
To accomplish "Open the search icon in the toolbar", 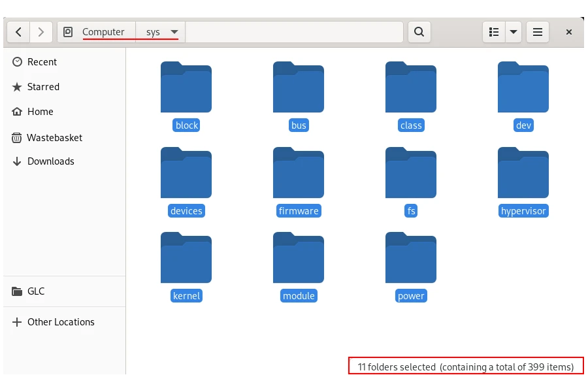I will click(x=419, y=31).
